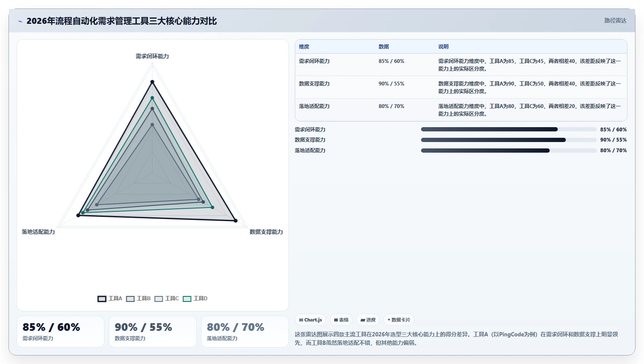Click the 数据卡片 tag chip
Image resolution: width=644 pixels, height=364 pixels.
(399, 320)
